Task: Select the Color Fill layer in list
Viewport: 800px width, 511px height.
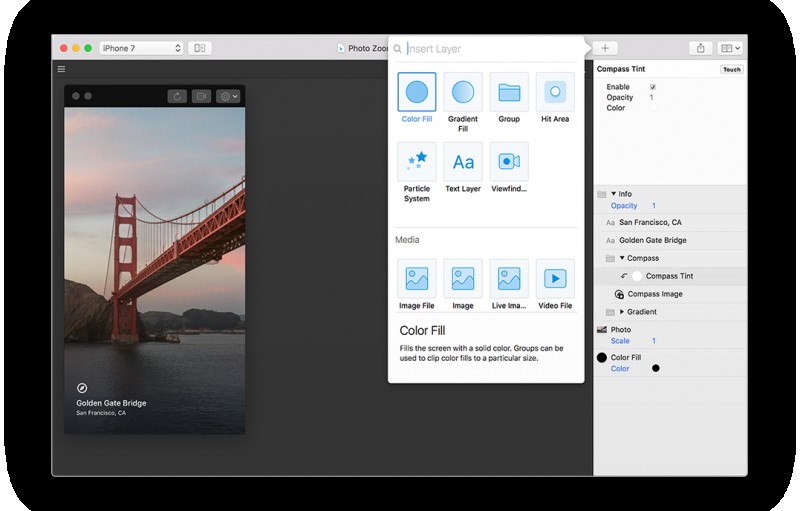Action: click(626, 357)
